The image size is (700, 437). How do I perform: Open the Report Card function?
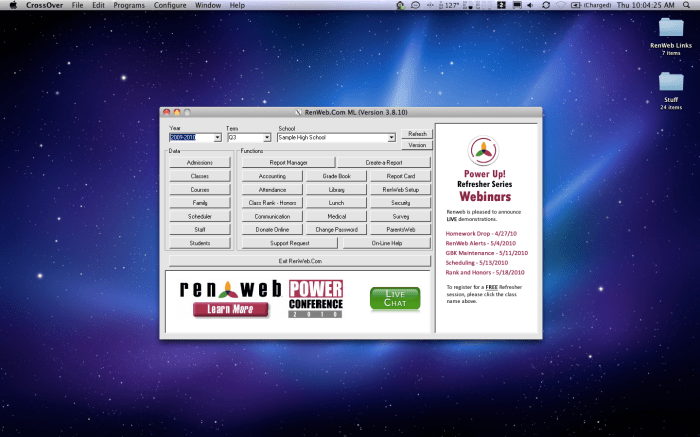[400, 176]
